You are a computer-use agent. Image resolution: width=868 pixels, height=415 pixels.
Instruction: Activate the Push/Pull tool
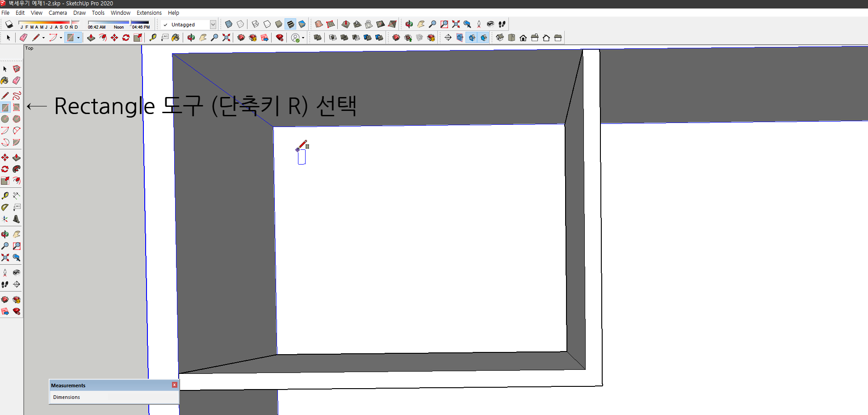[17, 157]
